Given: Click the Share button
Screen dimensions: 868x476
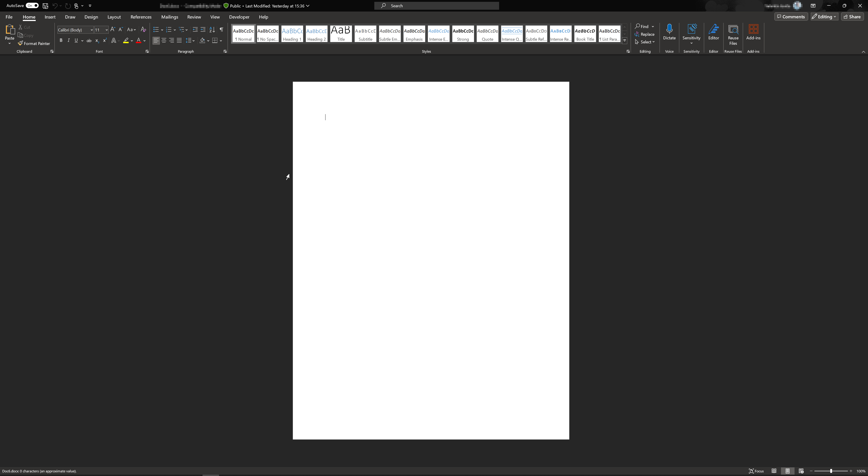Looking at the screenshot, I should click(x=852, y=16).
